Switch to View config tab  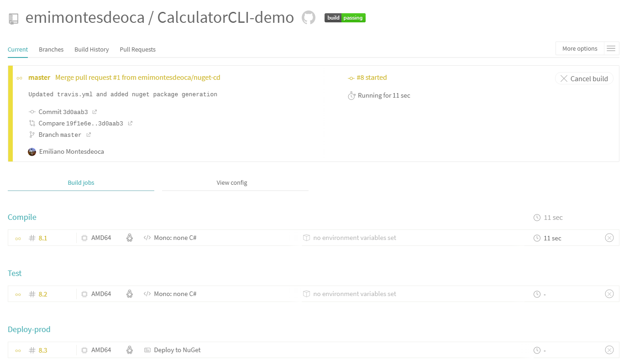coord(232,182)
